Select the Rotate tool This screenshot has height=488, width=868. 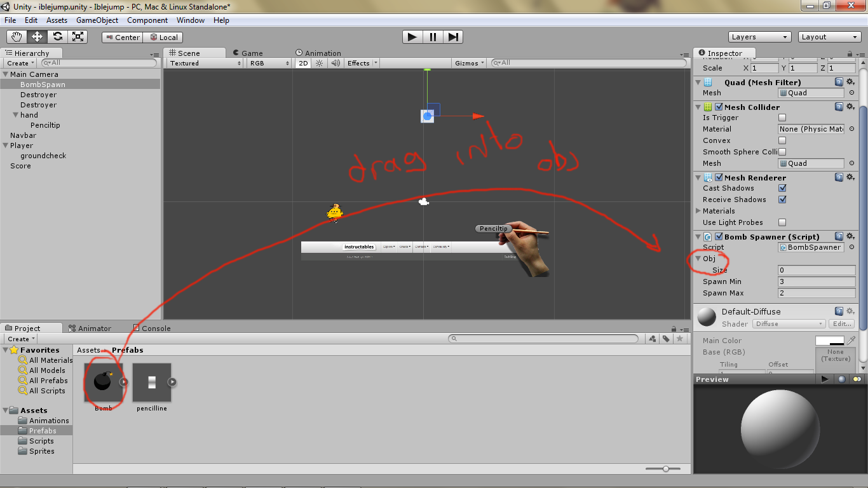(57, 36)
